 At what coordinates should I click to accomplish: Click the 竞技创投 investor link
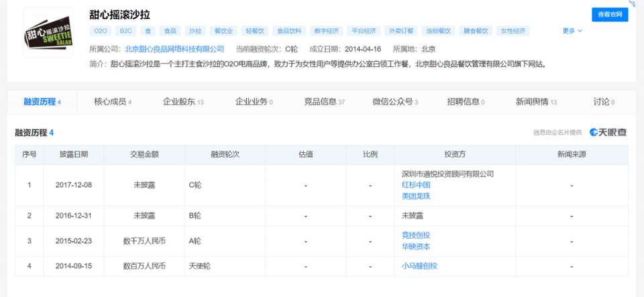[x=415, y=235]
